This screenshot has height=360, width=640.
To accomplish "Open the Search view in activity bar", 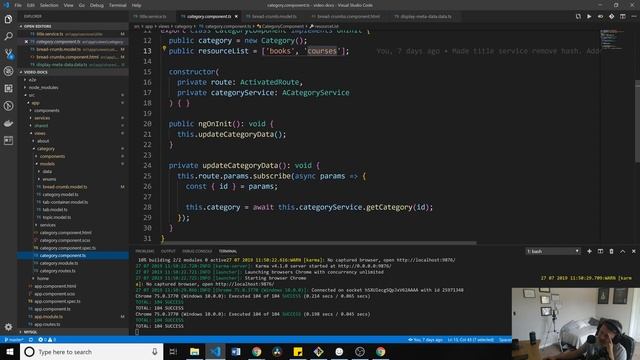I will point(8,36).
